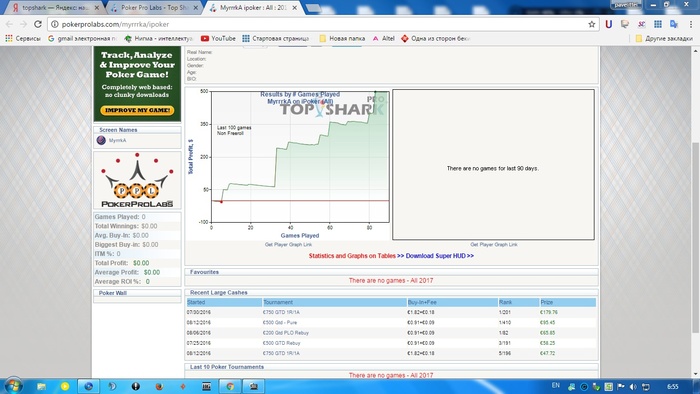Open the Новая папка bookmark folder

tap(342, 38)
